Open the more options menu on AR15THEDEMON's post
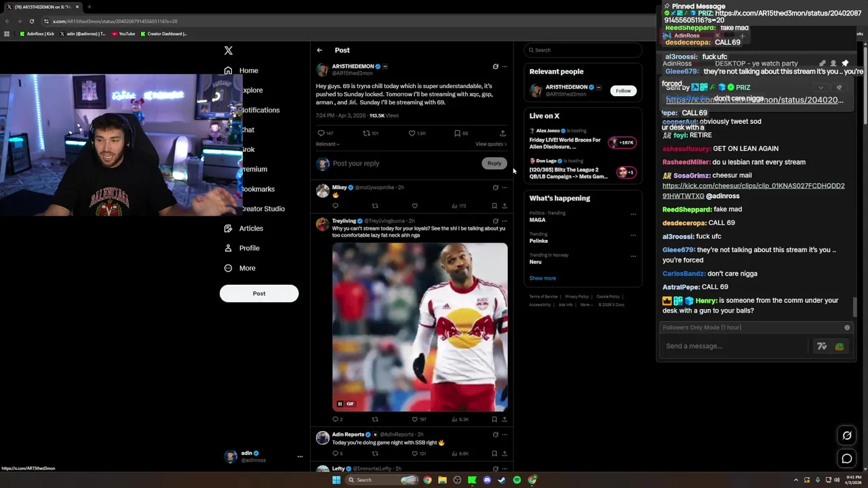This screenshot has height=488, width=868. (504, 66)
